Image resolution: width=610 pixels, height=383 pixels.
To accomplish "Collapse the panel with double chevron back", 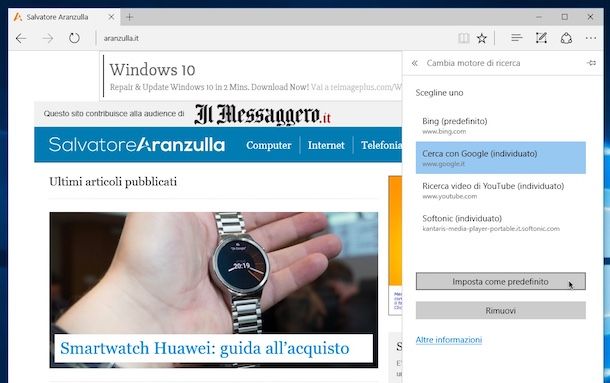I will coord(415,63).
